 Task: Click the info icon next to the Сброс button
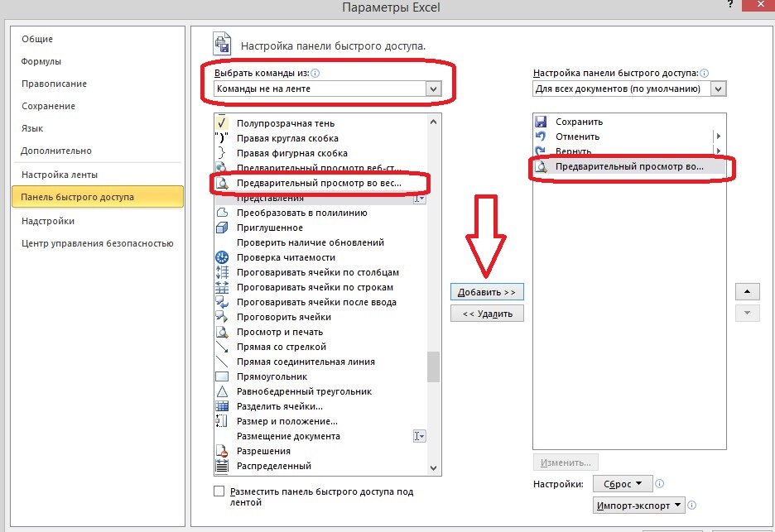(659, 483)
